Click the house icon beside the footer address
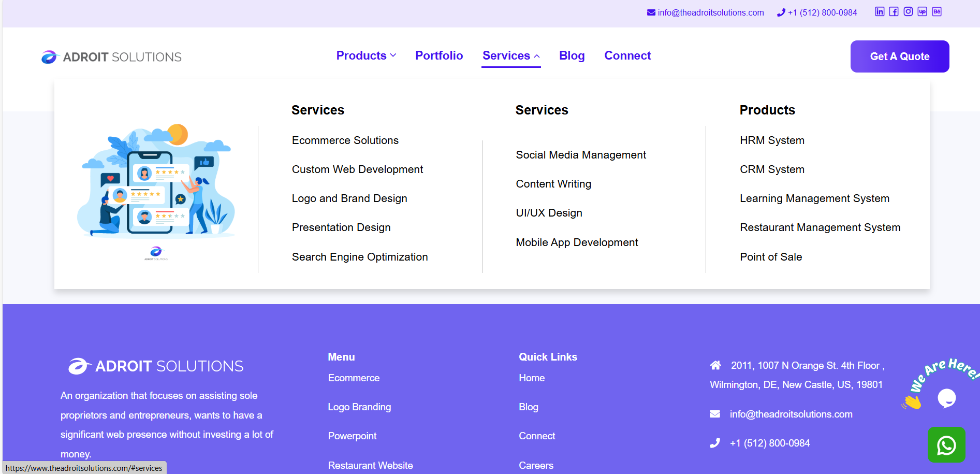This screenshot has height=474, width=980. [715, 366]
